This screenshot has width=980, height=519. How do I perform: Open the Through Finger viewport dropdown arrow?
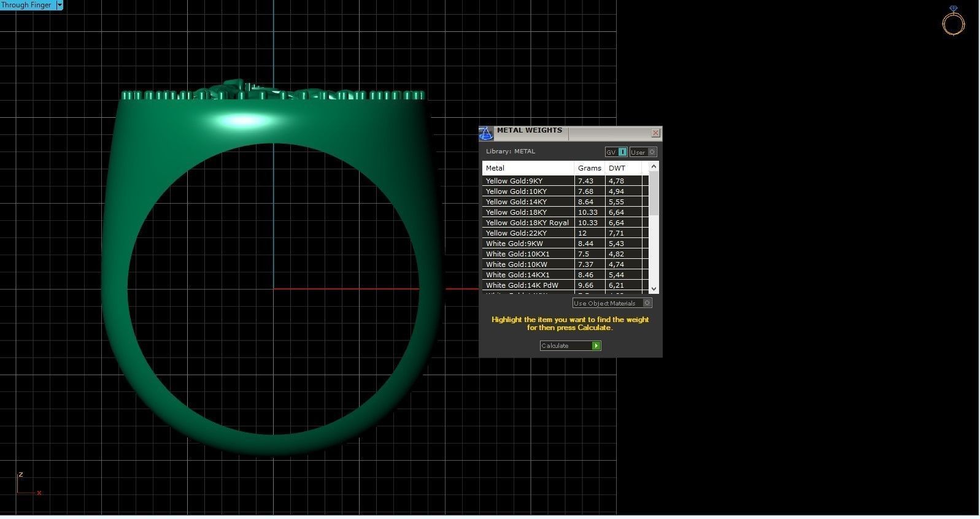point(60,5)
